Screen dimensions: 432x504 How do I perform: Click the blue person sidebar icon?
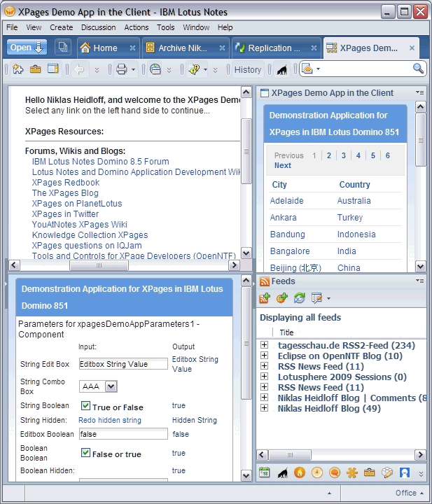[405, 472]
